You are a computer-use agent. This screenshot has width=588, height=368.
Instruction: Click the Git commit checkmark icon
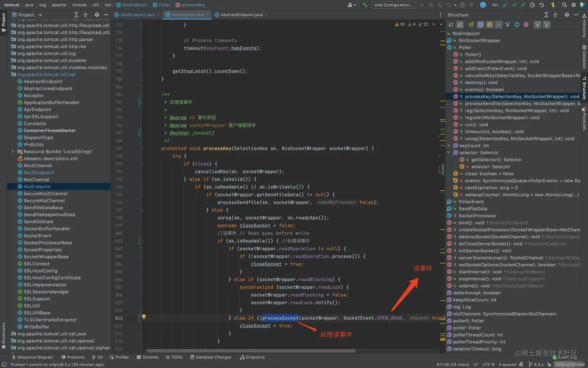(514, 5)
